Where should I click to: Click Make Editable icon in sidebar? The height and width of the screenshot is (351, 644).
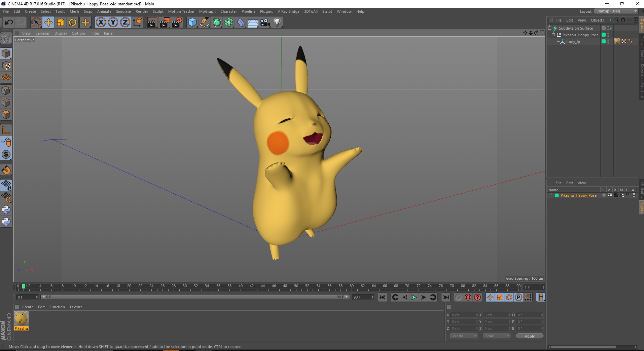(x=6, y=38)
